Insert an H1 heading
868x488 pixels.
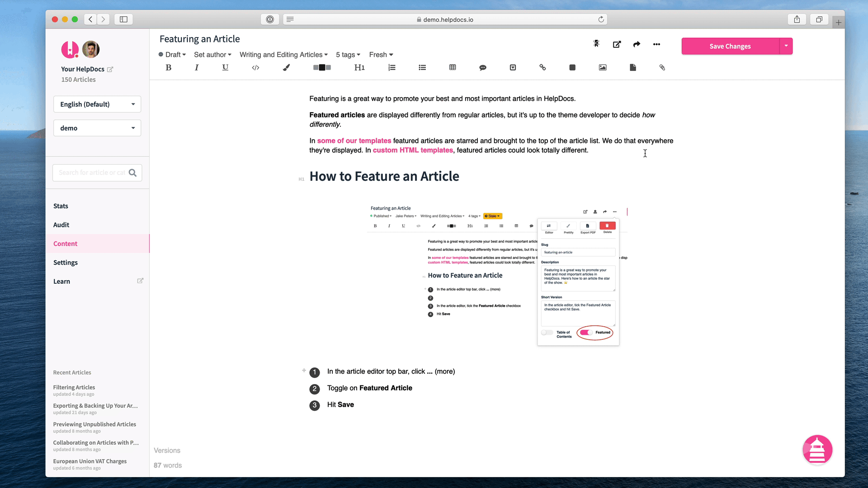[359, 67]
